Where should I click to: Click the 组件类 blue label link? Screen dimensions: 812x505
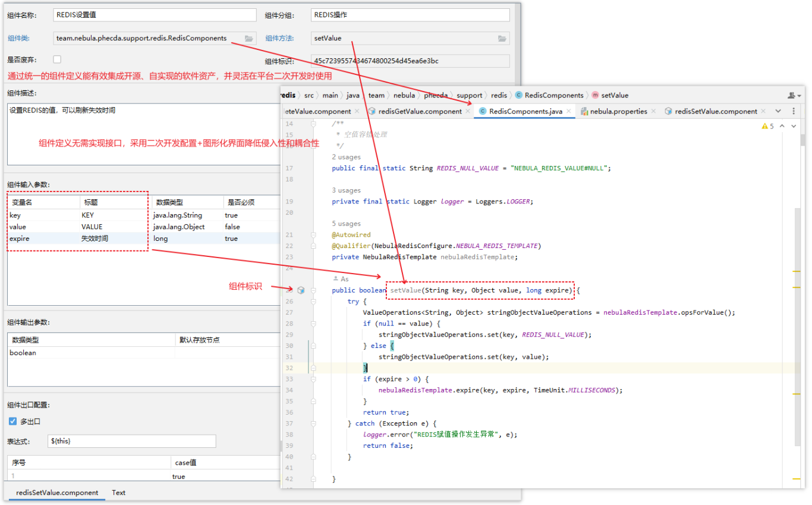tap(18, 39)
